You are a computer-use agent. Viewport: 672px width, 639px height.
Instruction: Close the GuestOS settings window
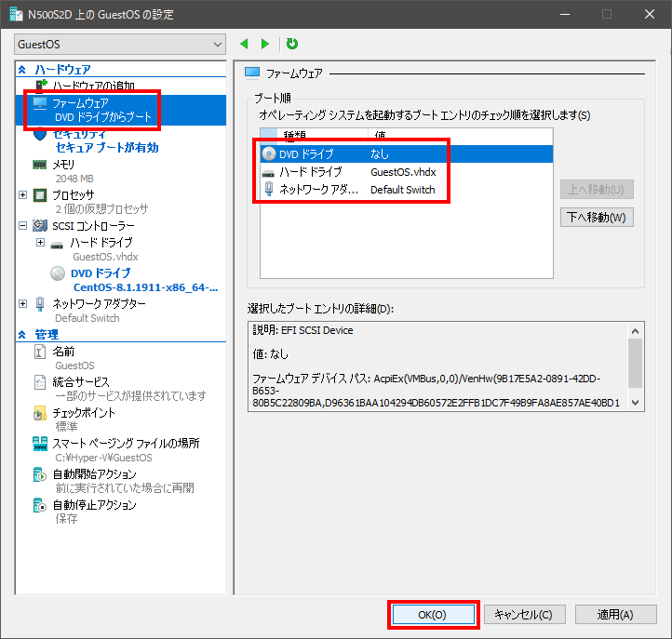(650, 14)
